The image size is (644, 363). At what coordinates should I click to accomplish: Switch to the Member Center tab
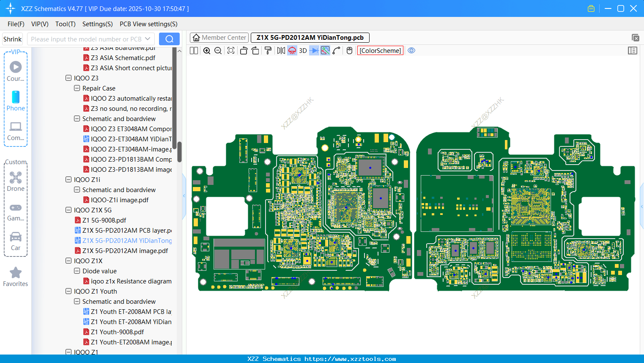point(219,38)
